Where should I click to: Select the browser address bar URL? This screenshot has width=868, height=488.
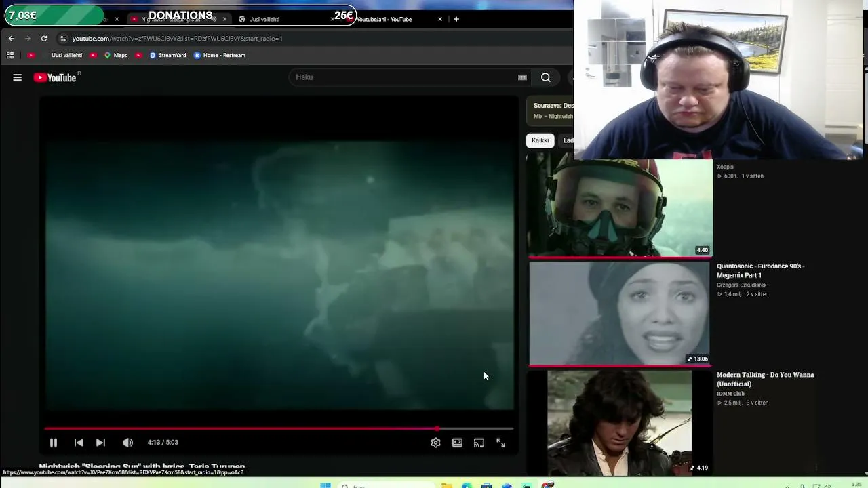click(178, 39)
